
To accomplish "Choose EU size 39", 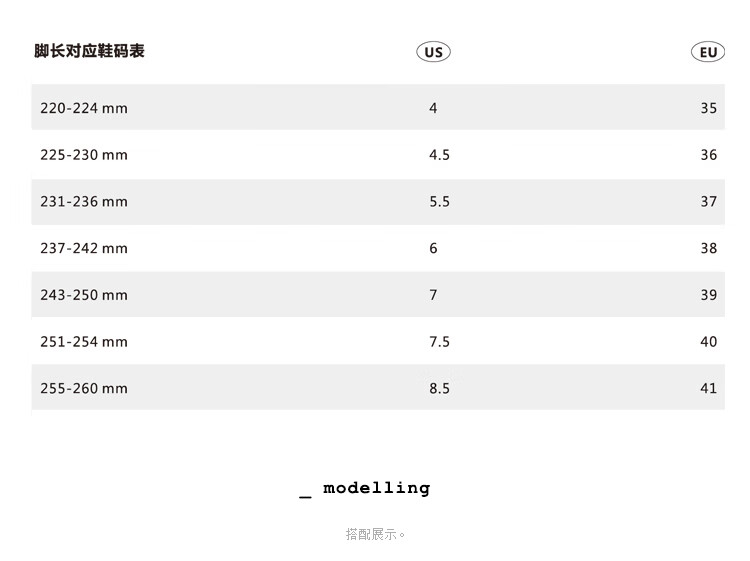I will coord(708,295).
